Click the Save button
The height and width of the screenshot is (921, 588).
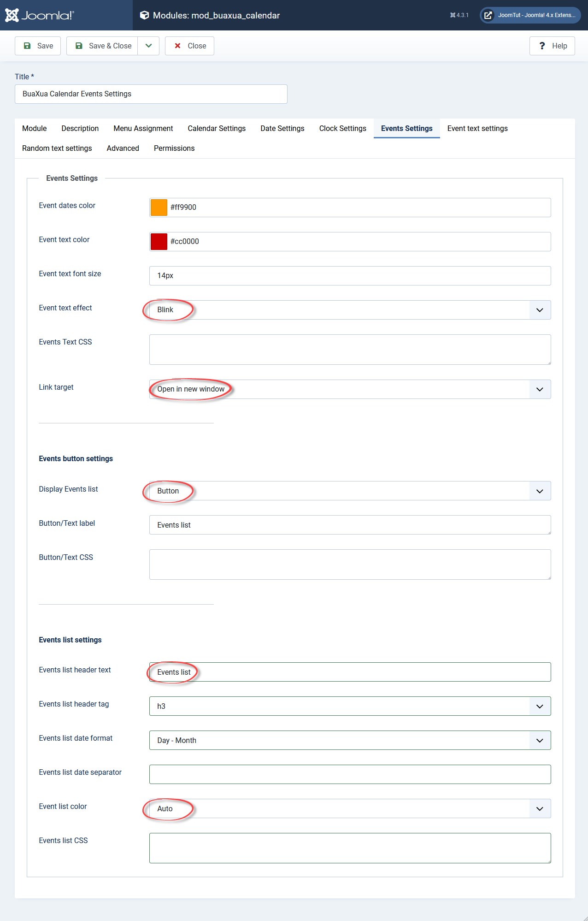38,46
